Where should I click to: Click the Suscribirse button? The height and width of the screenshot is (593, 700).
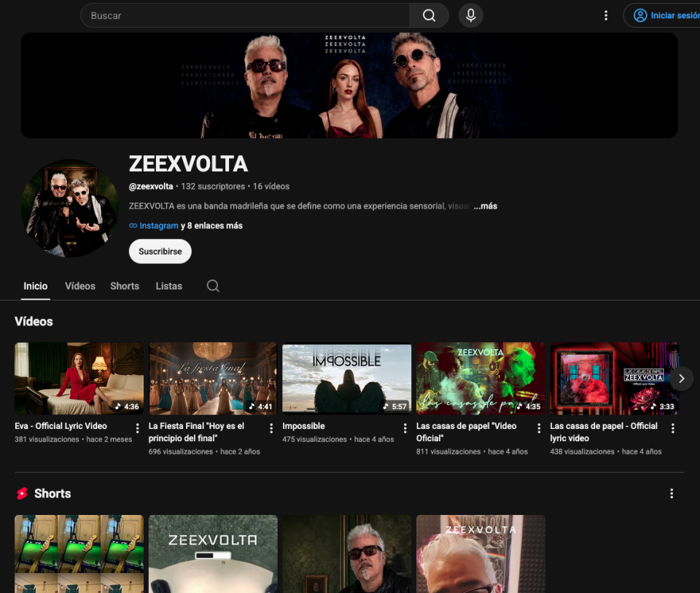pos(160,252)
